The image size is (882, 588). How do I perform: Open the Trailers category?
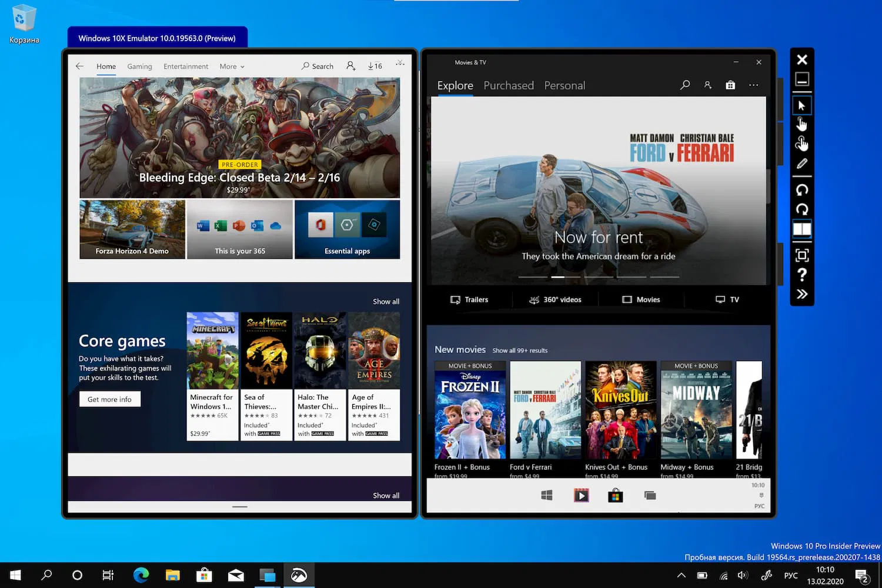469,300
